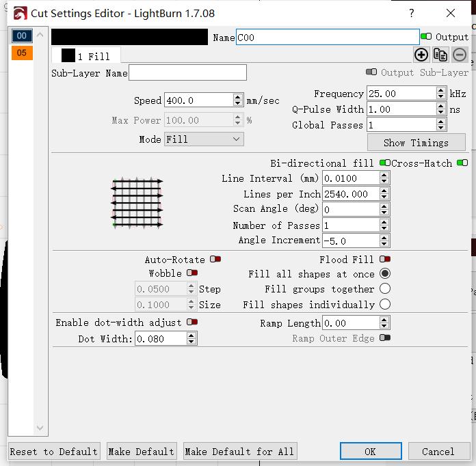Select orange layer 05 in list
Screen dimensions: 476x466
(x=22, y=53)
